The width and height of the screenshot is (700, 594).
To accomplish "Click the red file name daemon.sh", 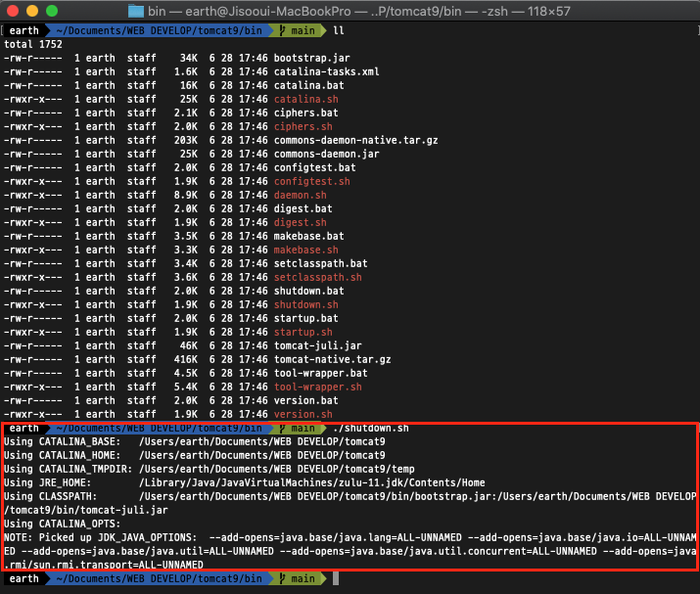I will point(300,195).
